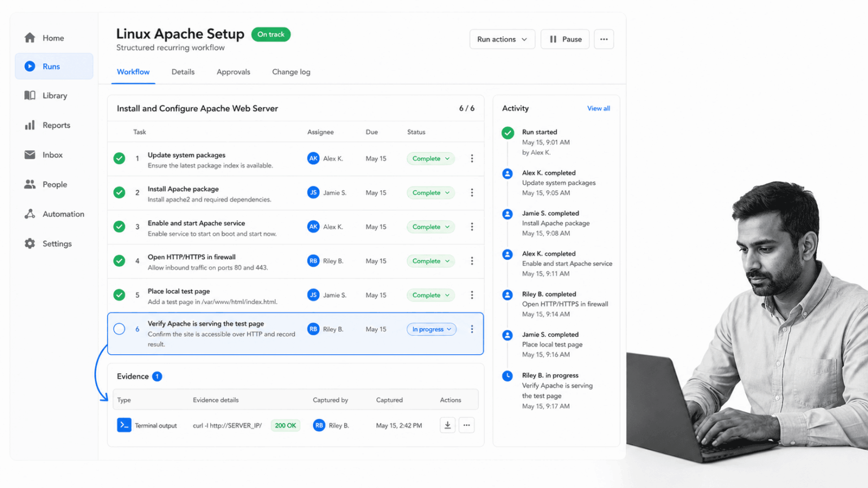Click the Reports bar chart icon
This screenshot has width=868, height=488.
coord(30,125)
